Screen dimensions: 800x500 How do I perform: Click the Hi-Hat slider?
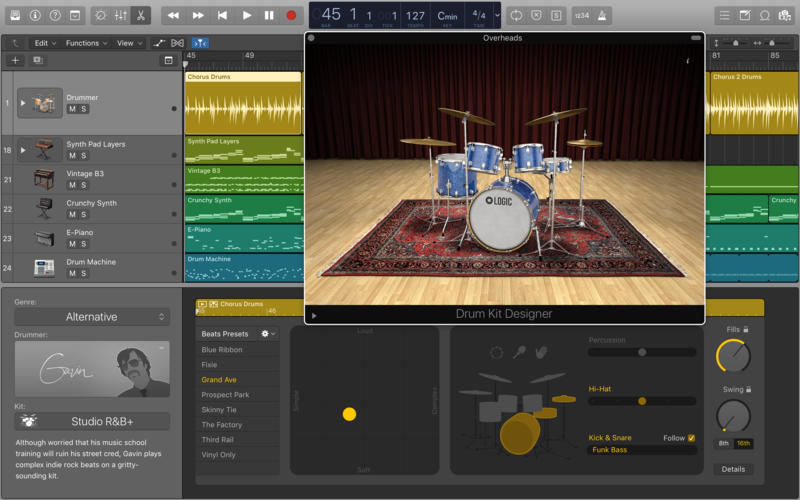pyautogui.click(x=642, y=401)
